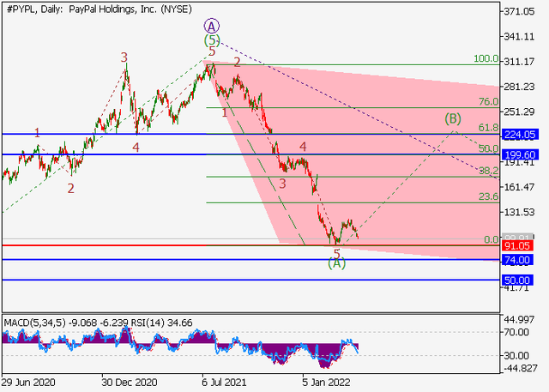This screenshot has height=392, width=549.
Task: Click the green (B) projection label
Action: [453, 118]
